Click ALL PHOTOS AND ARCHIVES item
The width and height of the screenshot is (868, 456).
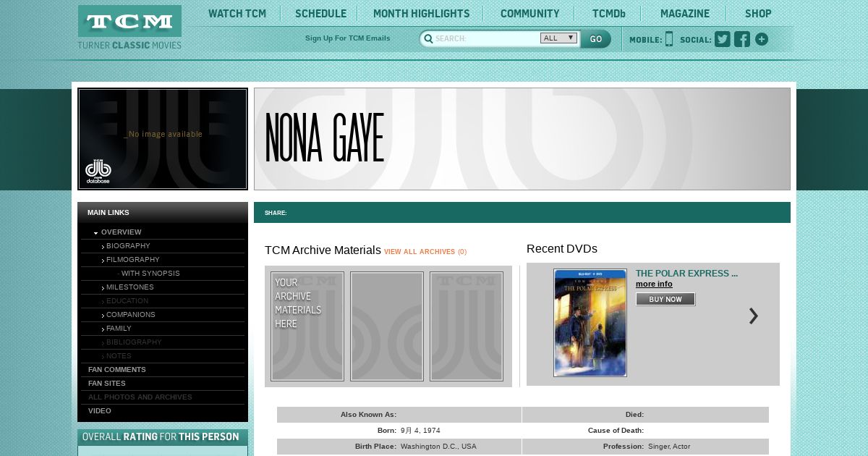click(140, 397)
